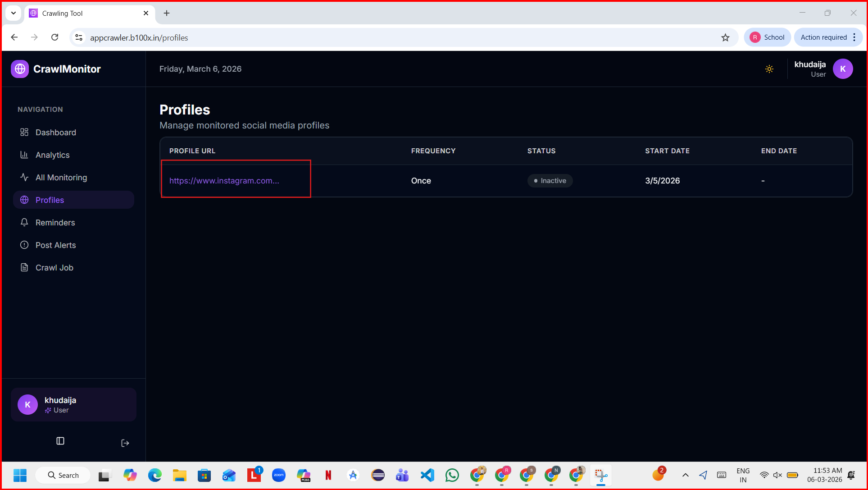
Task: Show hidden system tray icons chevron
Action: tap(685, 475)
